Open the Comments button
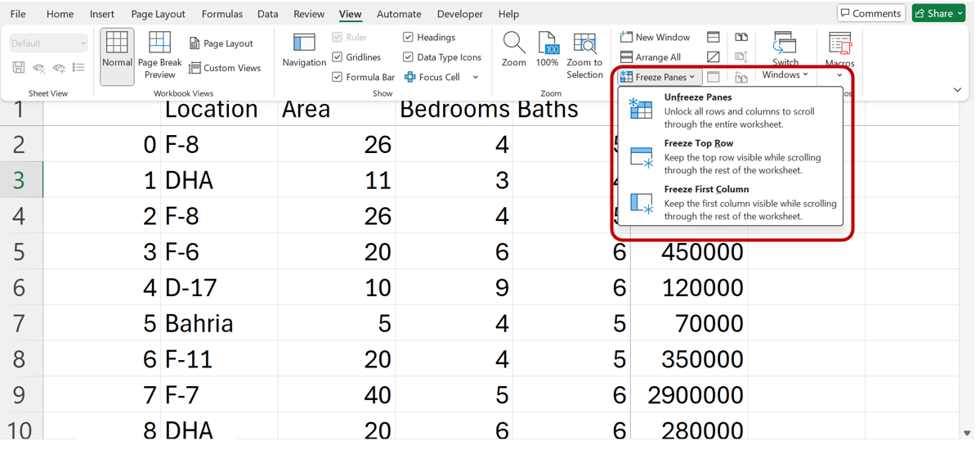 click(x=872, y=13)
